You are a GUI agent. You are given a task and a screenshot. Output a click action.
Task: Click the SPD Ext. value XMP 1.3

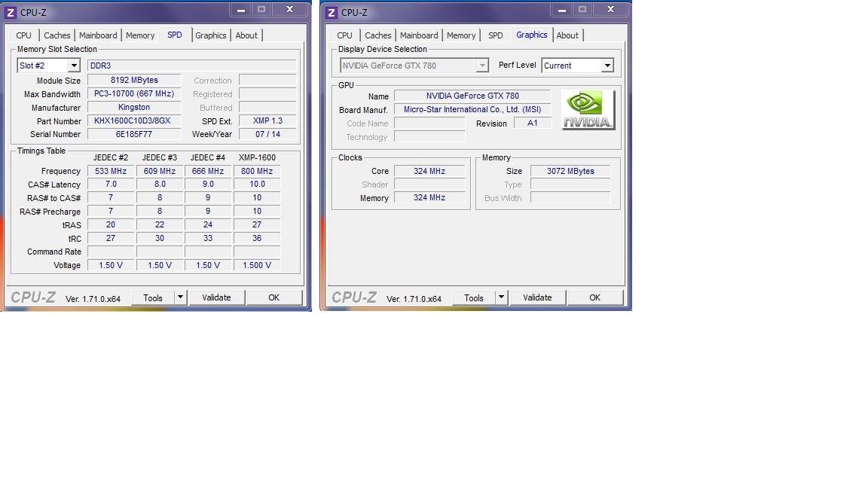pyautogui.click(x=268, y=120)
